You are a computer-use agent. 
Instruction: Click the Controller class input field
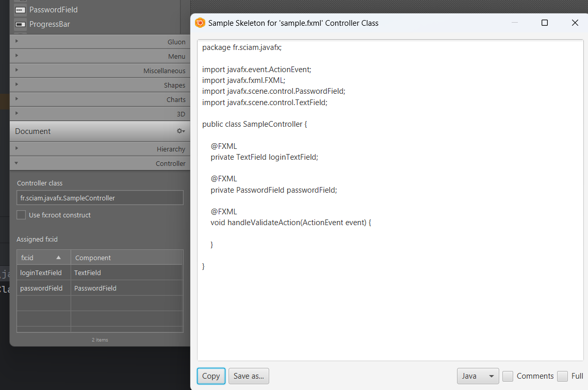[100, 198]
